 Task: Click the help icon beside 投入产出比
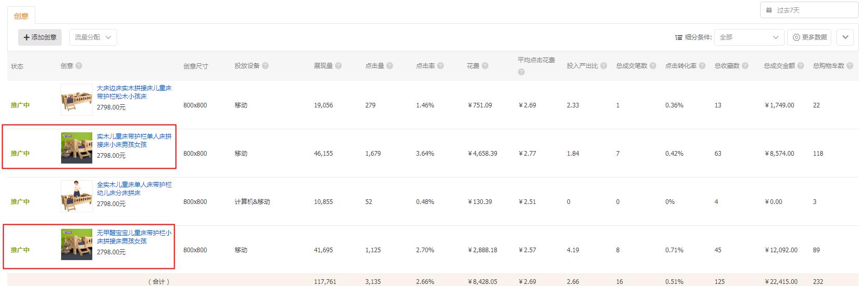point(604,66)
